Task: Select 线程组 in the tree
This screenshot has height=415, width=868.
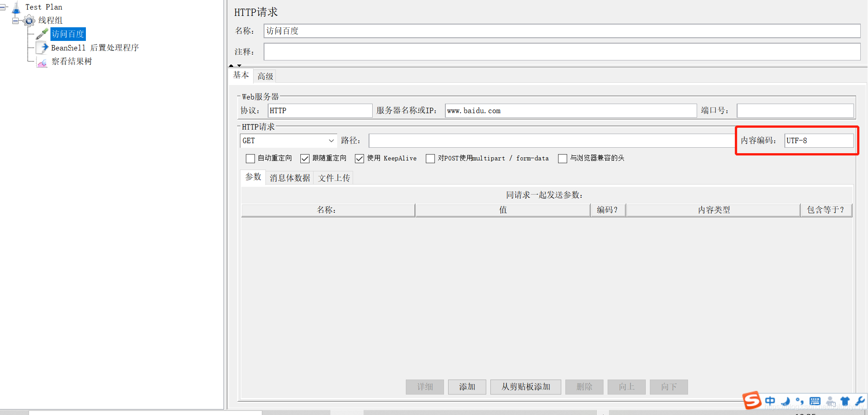Action: point(50,20)
